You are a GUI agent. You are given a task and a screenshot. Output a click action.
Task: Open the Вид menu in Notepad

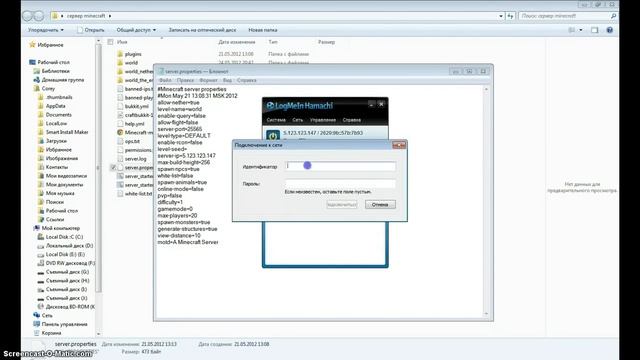tap(227, 80)
